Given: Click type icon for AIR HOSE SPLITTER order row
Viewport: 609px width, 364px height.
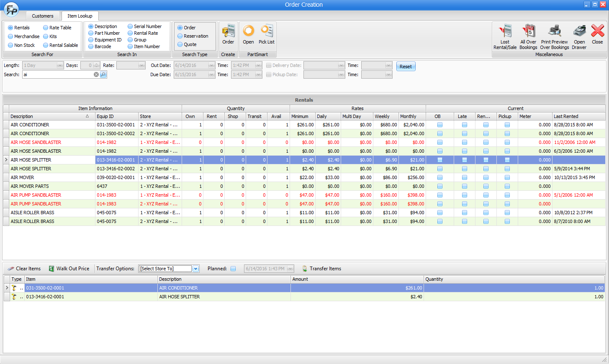Looking at the screenshot, I should (x=14, y=297).
